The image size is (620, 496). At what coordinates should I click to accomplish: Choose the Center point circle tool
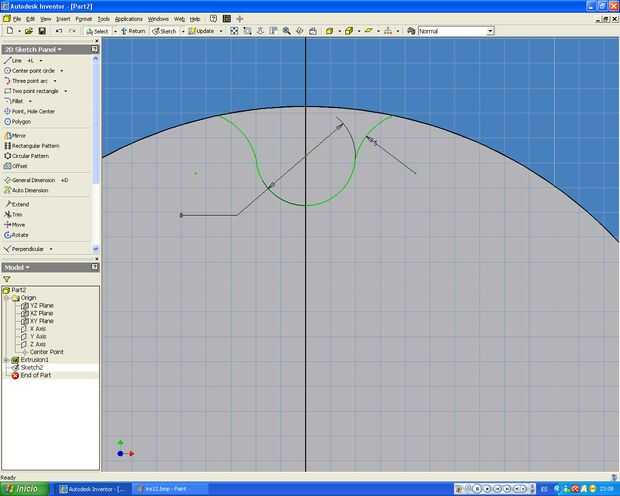(29, 71)
